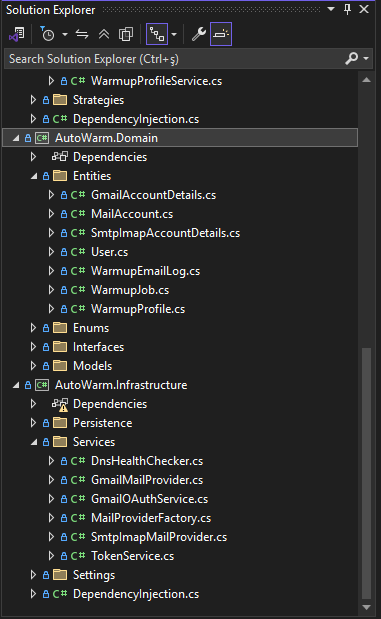Click AutoWarm.Infrastructure project icon
Image resolution: width=381 pixels, height=619 pixels.
[x=42, y=385]
